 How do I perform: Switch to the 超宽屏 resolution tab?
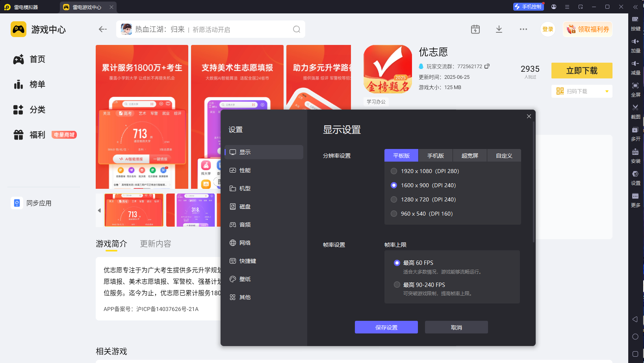click(x=470, y=156)
